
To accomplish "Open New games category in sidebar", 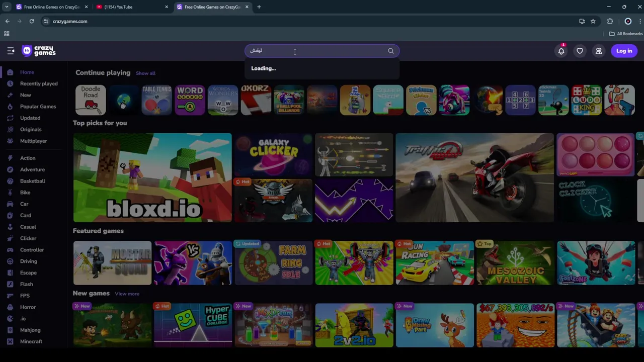I will pyautogui.click(x=25, y=95).
